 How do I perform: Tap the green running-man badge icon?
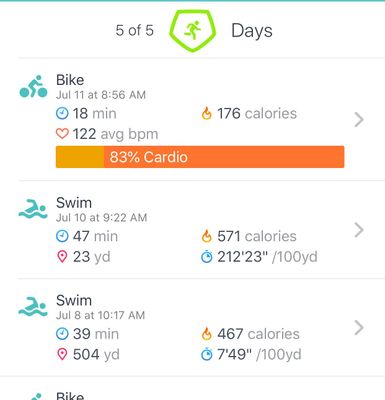193,30
